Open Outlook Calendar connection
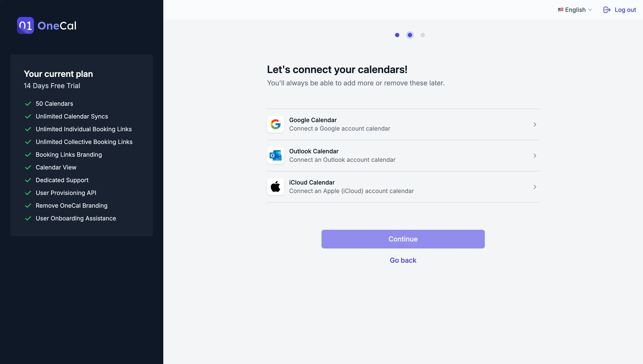643x364 pixels. click(x=403, y=155)
